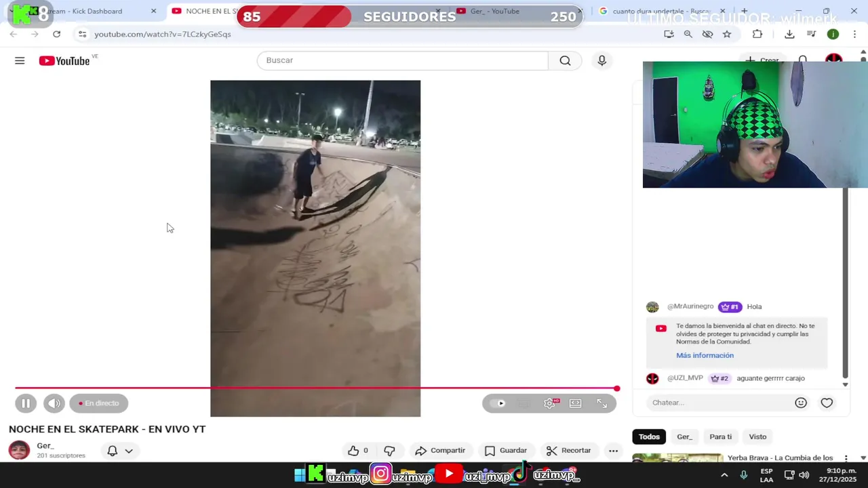Open Ger_ channel avatar
This screenshot has height=488, width=868.
[x=19, y=450]
